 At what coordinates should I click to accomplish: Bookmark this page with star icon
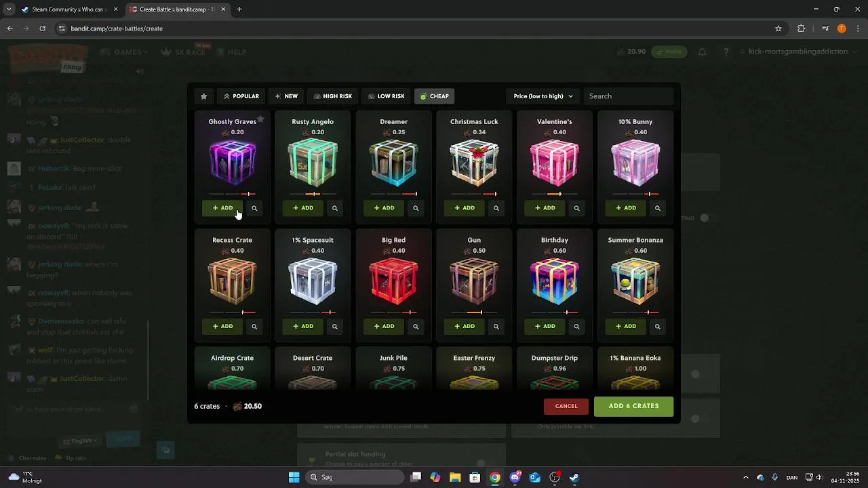pyautogui.click(x=778, y=28)
